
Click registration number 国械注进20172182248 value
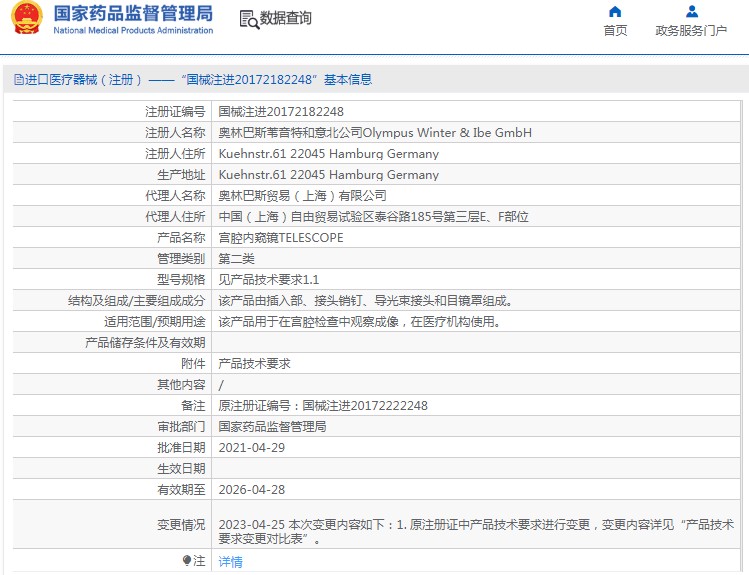tap(281, 112)
